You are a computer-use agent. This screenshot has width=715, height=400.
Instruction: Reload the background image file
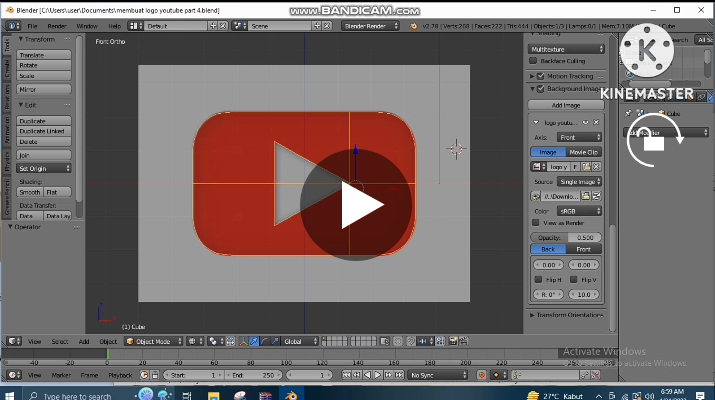click(x=596, y=197)
